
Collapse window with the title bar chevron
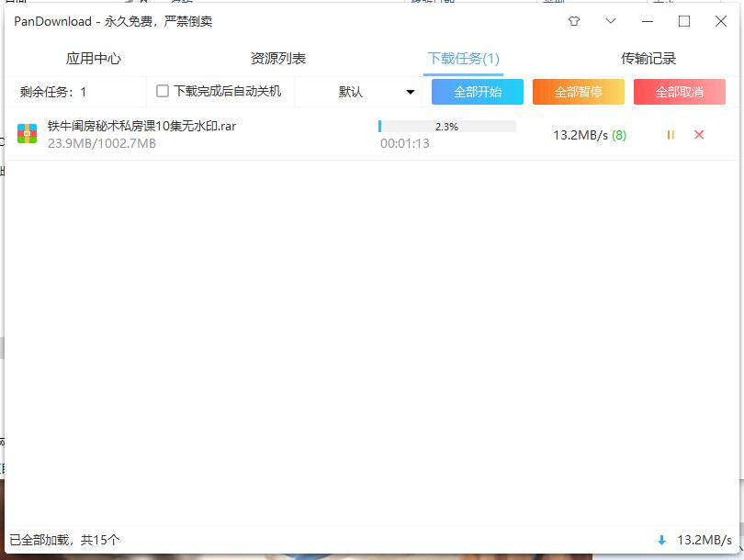pyautogui.click(x=610, y=20)
